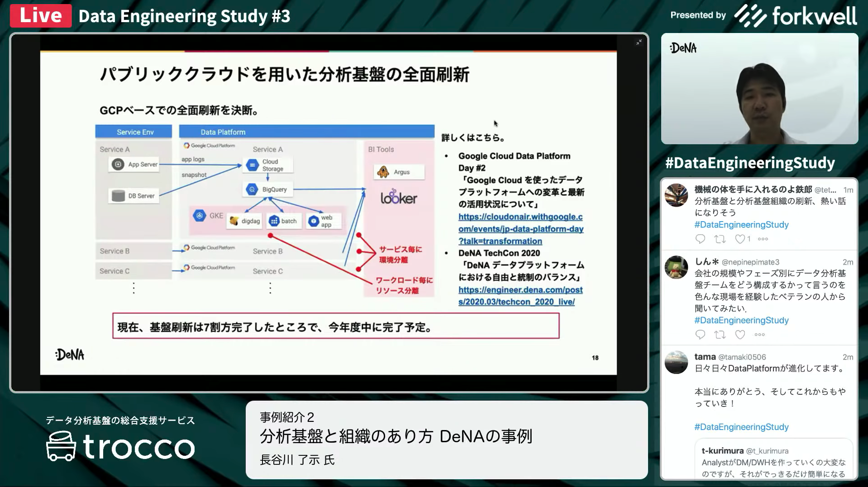Click the tama user avatar
The height and width of the screenshot is (487, 868).
(x=676, y=362)
